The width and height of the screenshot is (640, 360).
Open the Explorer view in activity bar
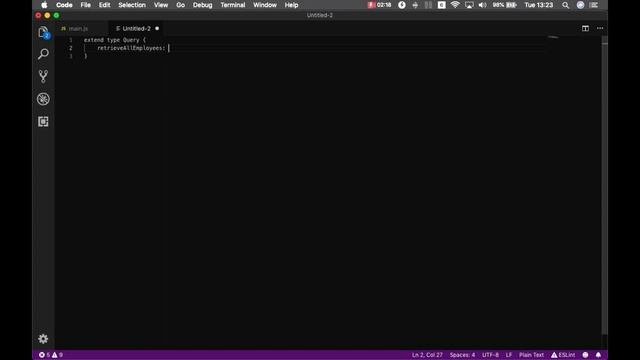(43, 32)
